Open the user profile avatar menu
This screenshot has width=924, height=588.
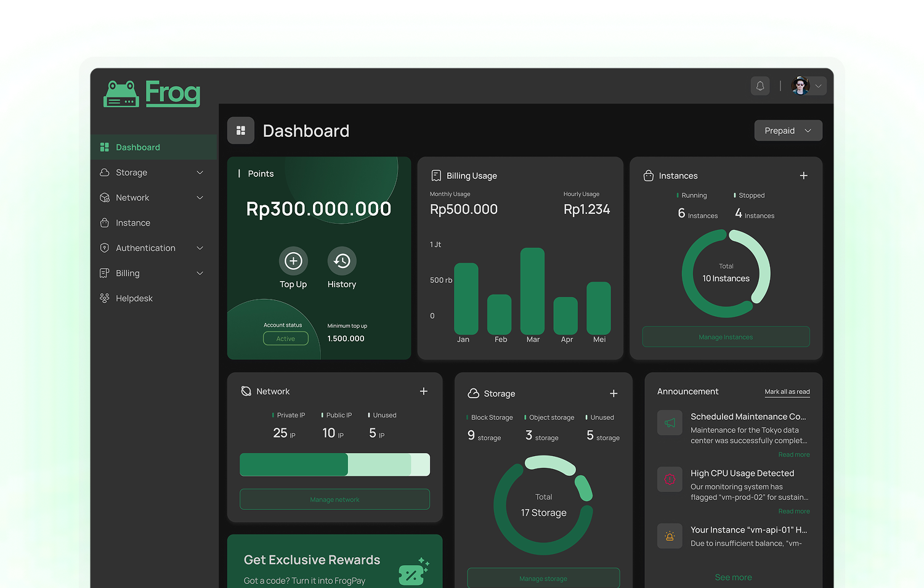tap(808, 86)
